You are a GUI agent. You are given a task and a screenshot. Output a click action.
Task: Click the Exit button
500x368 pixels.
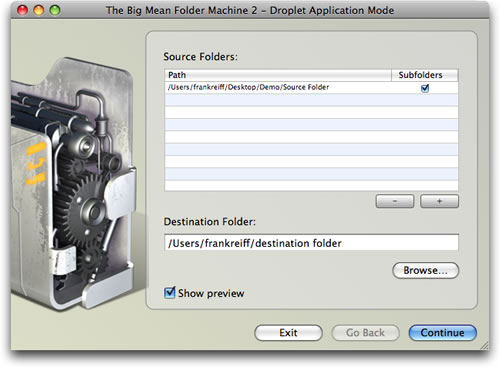[288, 333]
